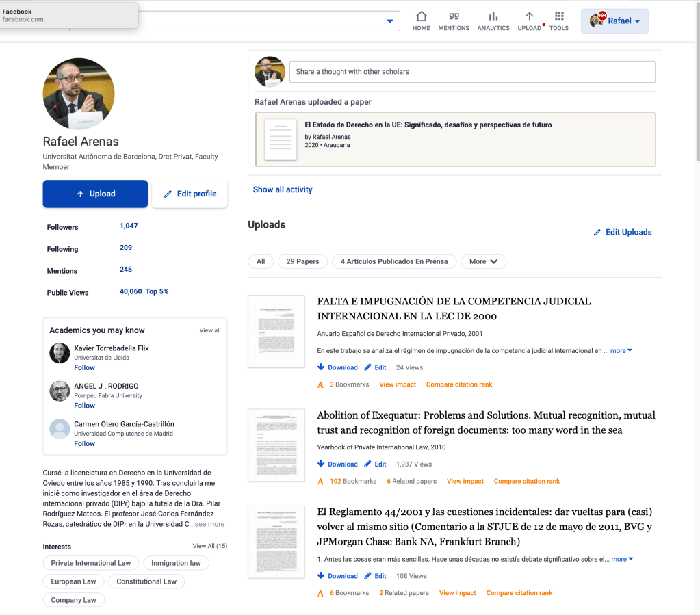Screen dimensions: 700x615
Task: Click the Edit profile button
Action: pyautogui.click(x=190, y=194)
